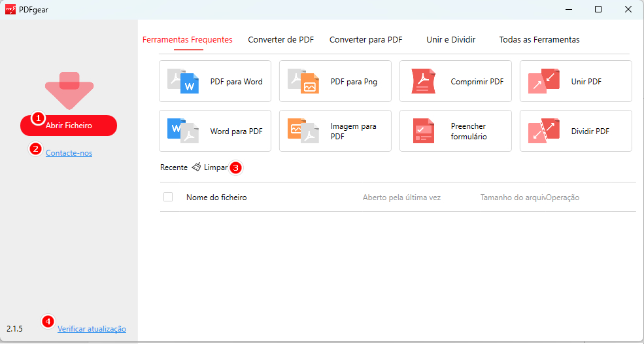This screenshot has height=344, width=644.
Task: Switch to Ferramentas Frequentes tab
Action: 187,40
